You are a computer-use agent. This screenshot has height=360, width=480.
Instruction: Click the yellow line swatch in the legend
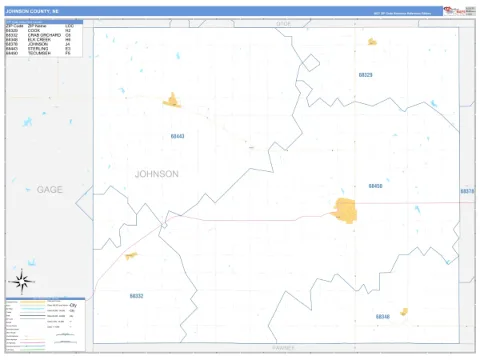point(33,302)
